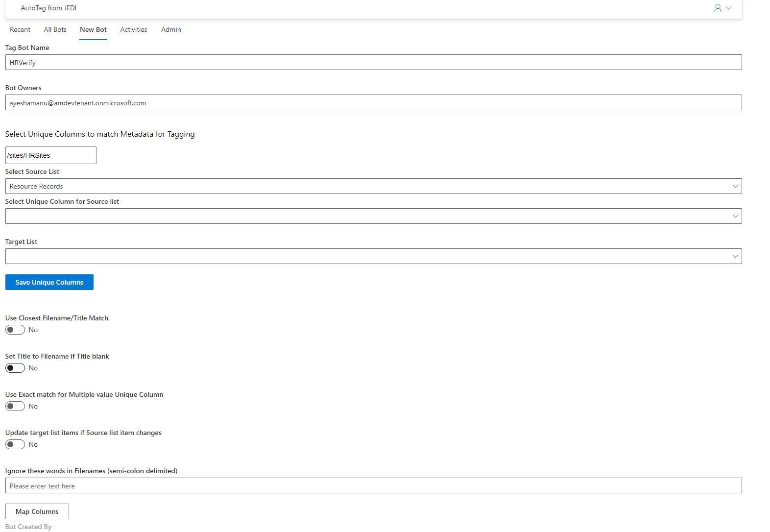Expand the user account chevron
Image resolution: width=770 pixels, height=532 pixels.
coord(729,8)
